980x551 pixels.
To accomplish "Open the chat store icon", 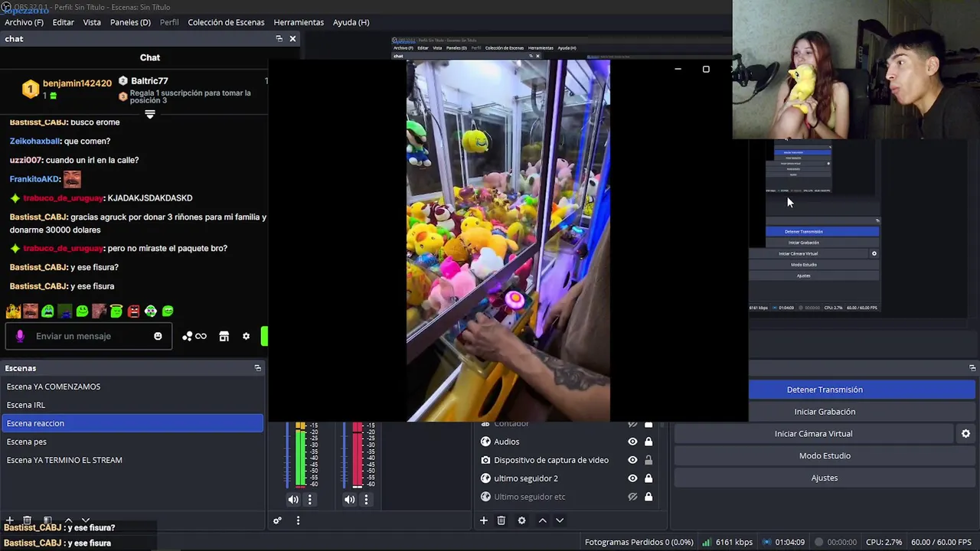I will [x=224, y=336].
